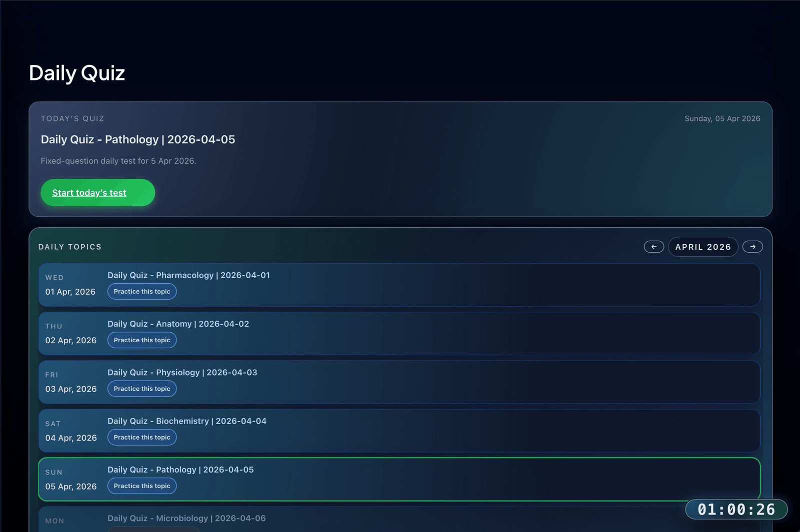Image resolution: width=800 pixels, height=532 pixels.
Task: Click the Pathology title in Today's Quiz card
Action: tap(137, 139)
